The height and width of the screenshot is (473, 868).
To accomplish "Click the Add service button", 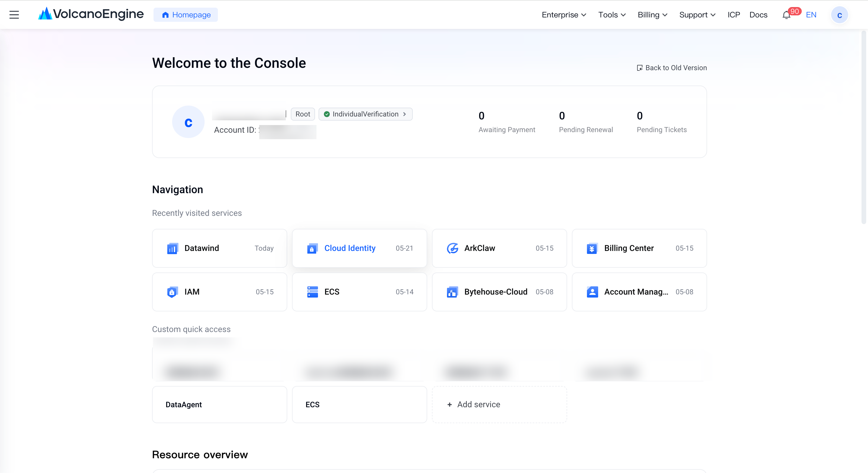I will pos(499,404).
